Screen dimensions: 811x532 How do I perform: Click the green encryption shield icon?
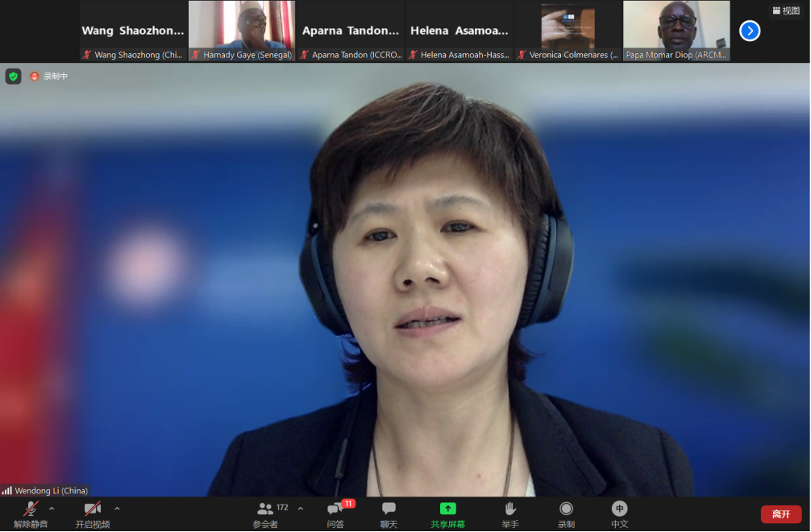[x=13, y=77]
